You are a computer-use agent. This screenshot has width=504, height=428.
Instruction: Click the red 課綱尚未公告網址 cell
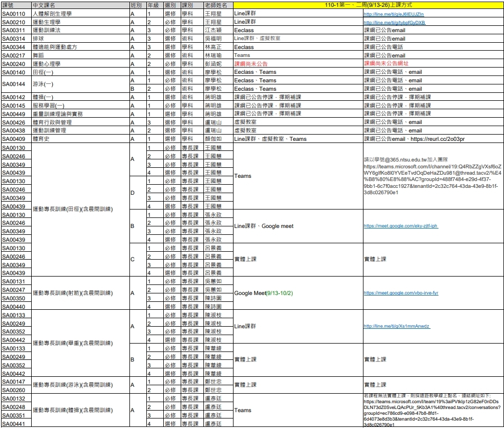[433, 63]
